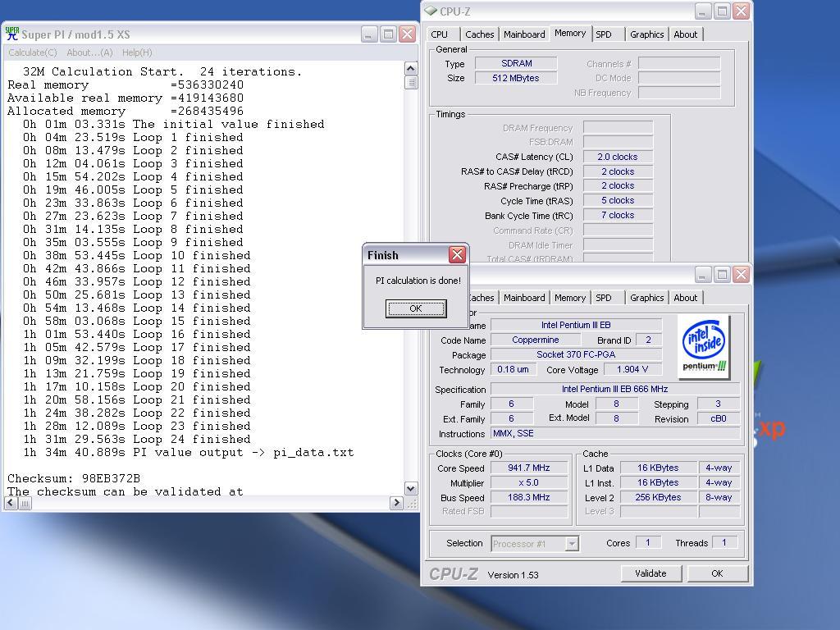
Task: Click the Loop 24 finished line
Action: pos(137,440)
